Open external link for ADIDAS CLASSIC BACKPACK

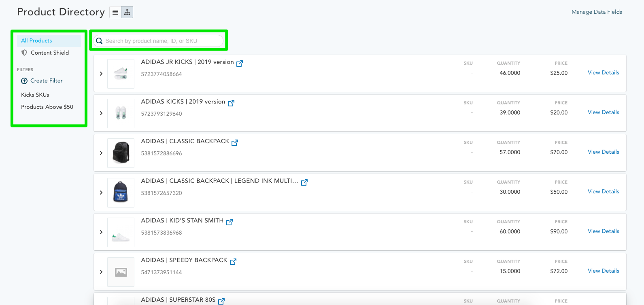pyautogui.click(x=235, y=143)
